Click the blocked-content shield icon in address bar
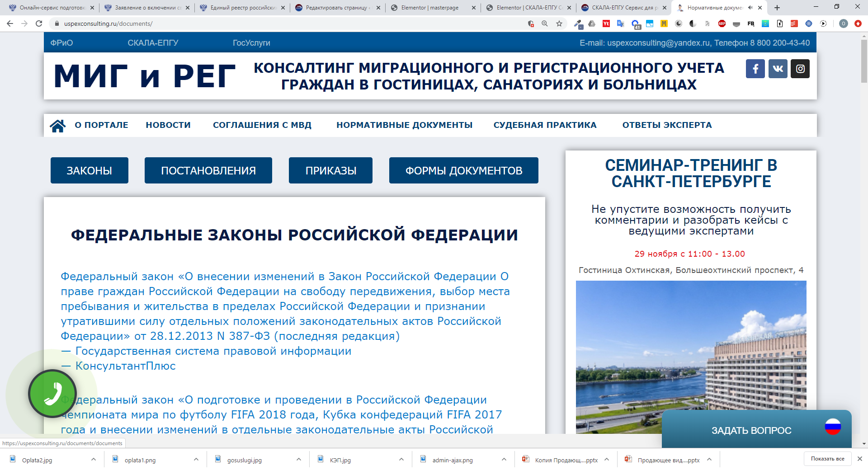 [531, 23]
